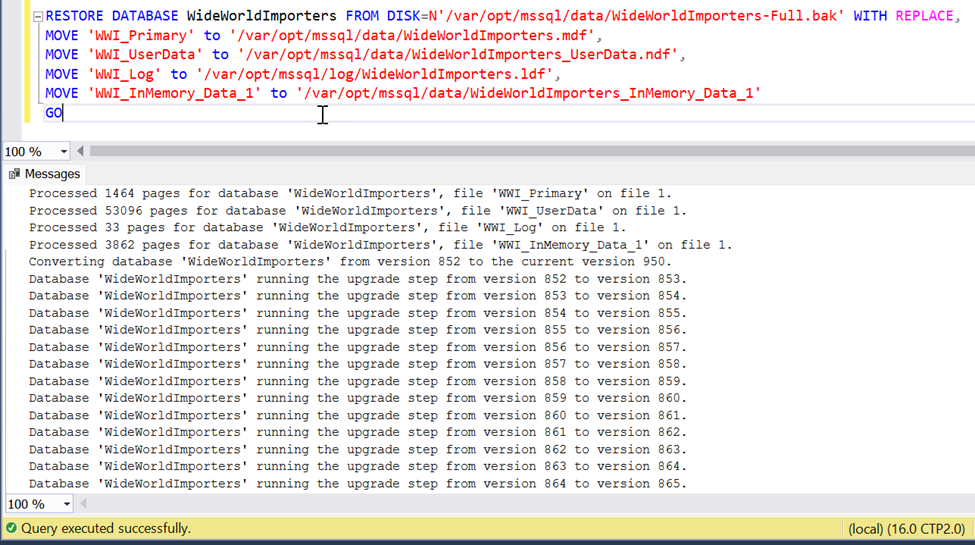Viewport: 975px width, 545px height.
Task: Click the 'WWI_Log' string in the MOVE line
Action: [x=124, y=74]
